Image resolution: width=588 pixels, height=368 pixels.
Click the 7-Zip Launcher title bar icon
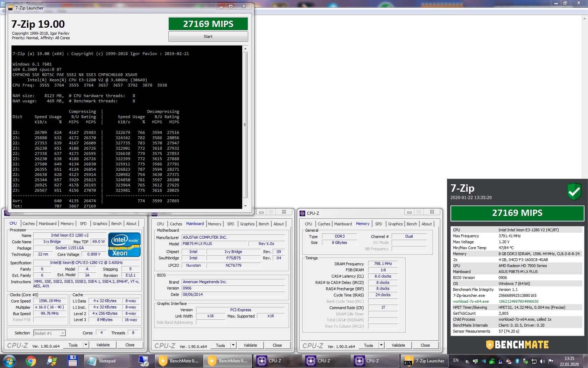(x=10, y=8)
